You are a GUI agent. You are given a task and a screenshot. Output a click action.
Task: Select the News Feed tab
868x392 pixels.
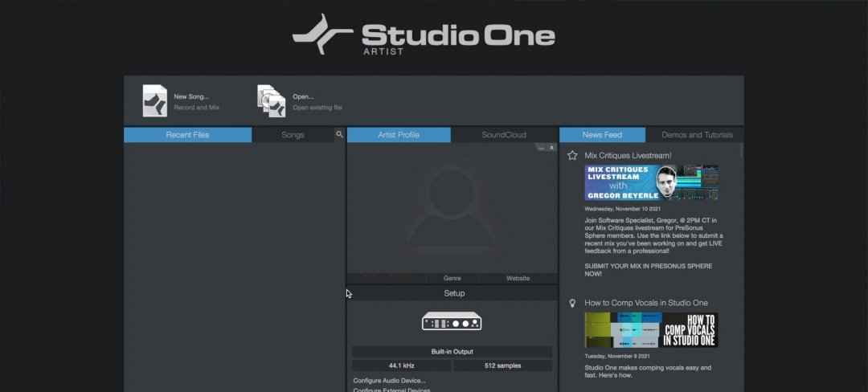[602, 135]
